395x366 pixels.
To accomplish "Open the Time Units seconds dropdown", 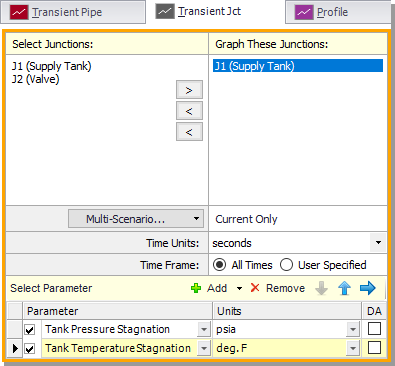I will (378, 243).
